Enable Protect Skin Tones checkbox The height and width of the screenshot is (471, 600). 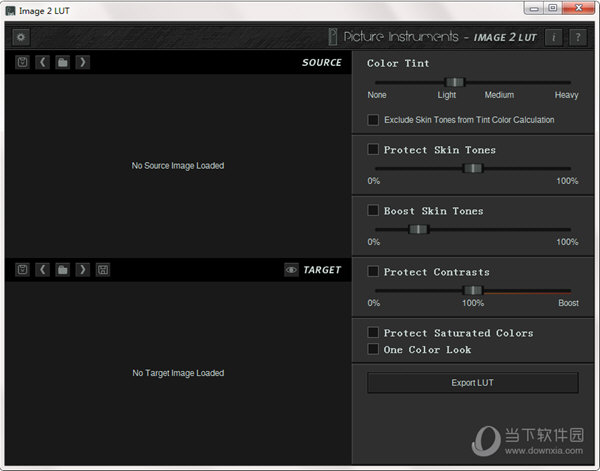pyautogui.click(x=373, y=149)
